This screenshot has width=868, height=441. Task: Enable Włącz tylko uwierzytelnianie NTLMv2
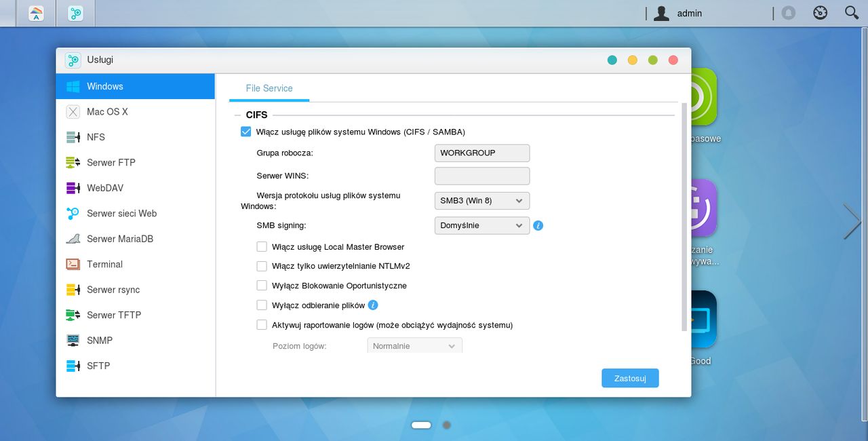tap(262, 266)
